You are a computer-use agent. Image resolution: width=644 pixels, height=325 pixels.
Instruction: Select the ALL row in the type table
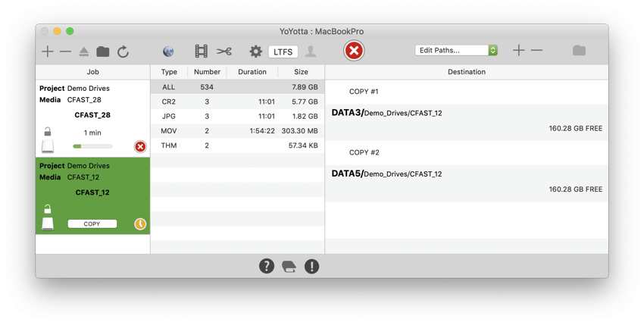[x=237, y=87]
